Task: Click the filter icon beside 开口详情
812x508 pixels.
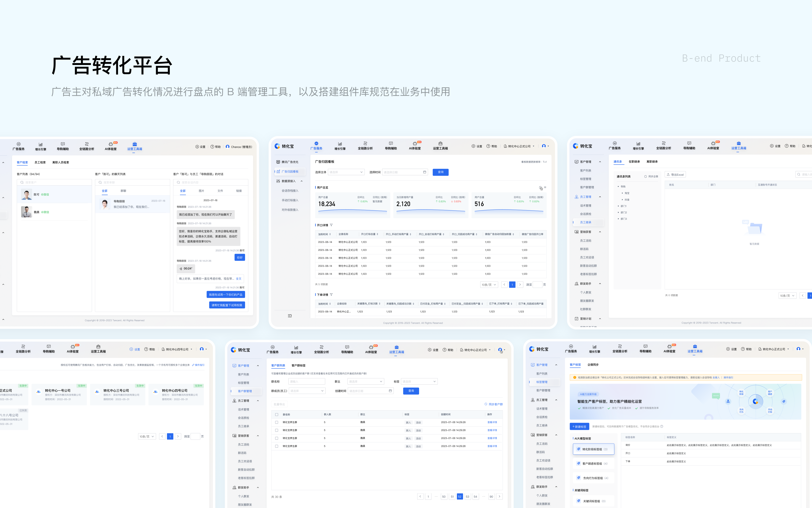Action: (331, 225)
